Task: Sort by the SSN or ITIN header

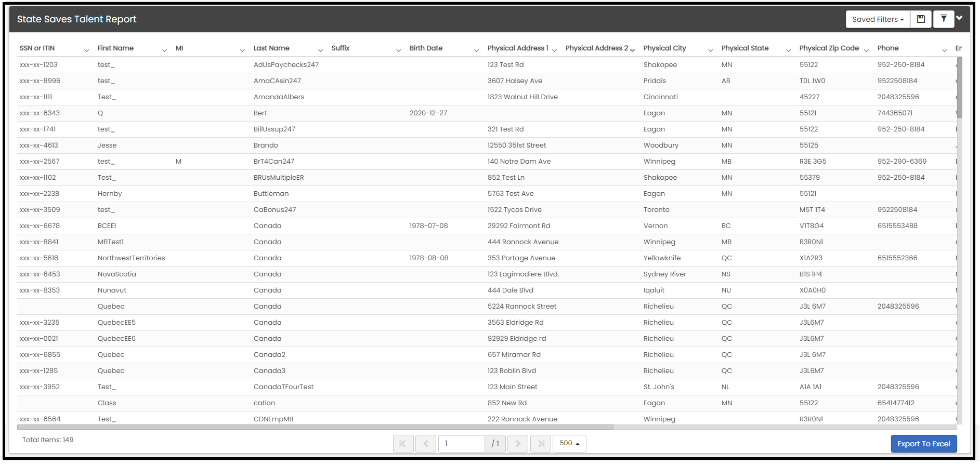Action: coord(37,48)
